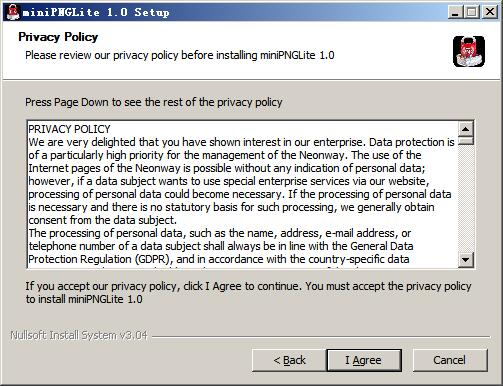Image resolution: width=503 pixels, height=386 pixels.
Task: Click the disabled maximize button
Action: (x=472, y=12)
